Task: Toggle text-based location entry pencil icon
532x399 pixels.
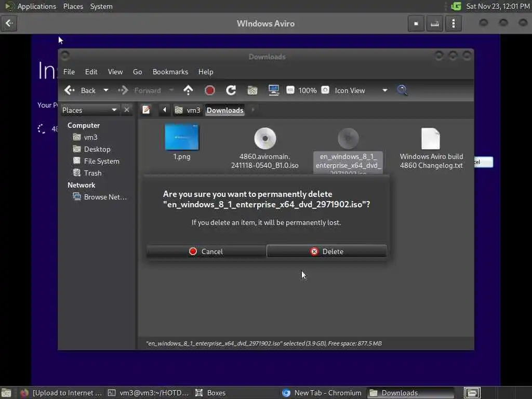Action: coord(146,110)
